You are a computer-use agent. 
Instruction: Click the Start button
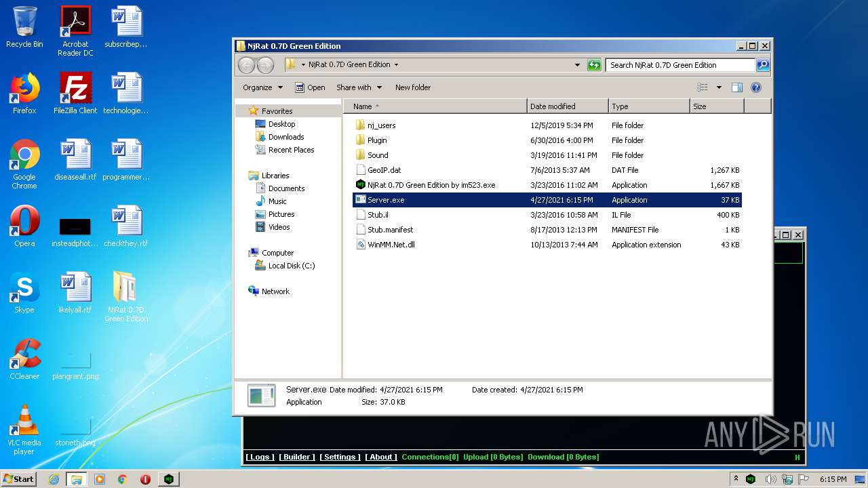(x=19, y=479)
